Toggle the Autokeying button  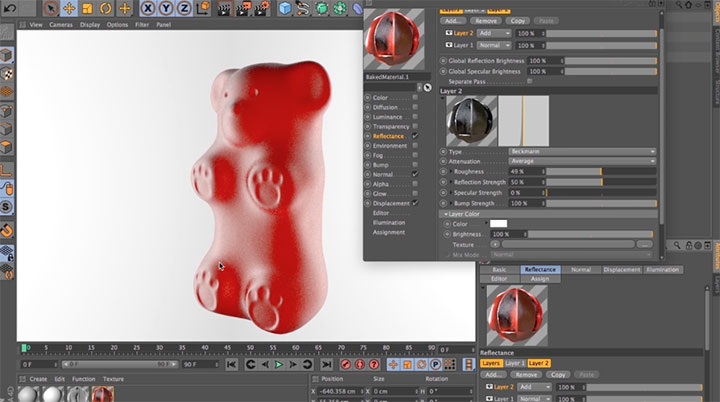coord(360,364)
